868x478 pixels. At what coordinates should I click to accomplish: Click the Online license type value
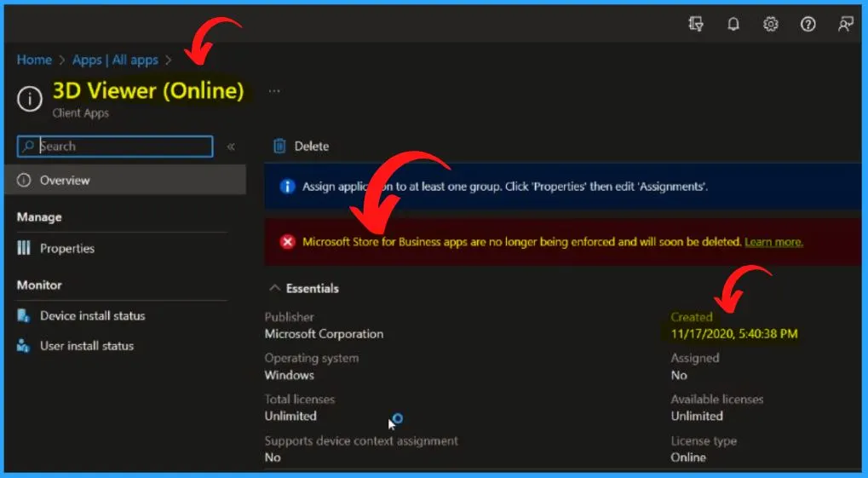pos(688,458)
